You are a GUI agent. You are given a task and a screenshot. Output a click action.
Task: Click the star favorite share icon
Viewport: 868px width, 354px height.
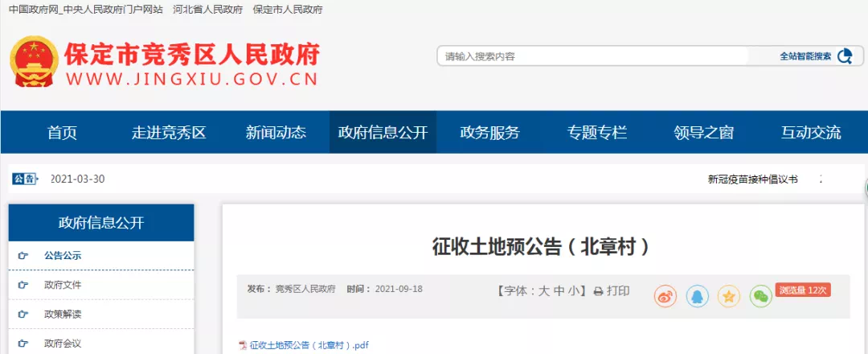pyautogui.click(x=728, y=296)
